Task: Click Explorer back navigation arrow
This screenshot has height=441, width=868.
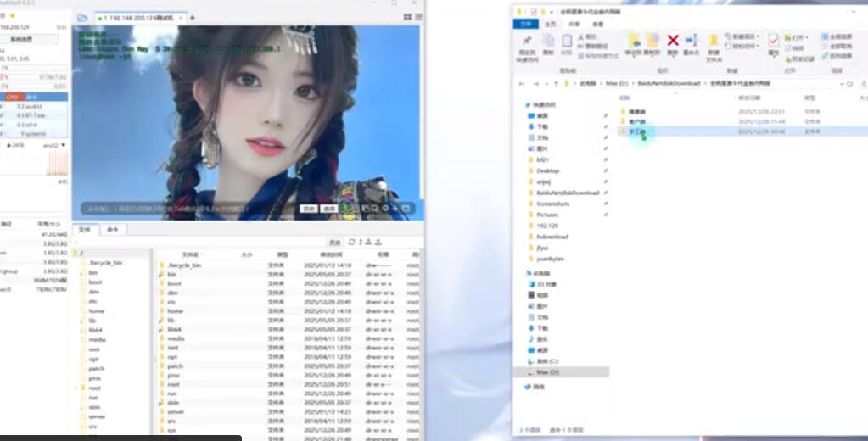Action: click(x=522, y=84)
